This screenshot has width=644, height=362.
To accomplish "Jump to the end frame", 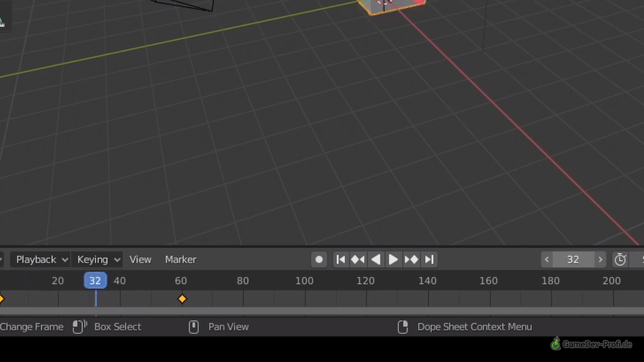I will [x=429, y=259].
